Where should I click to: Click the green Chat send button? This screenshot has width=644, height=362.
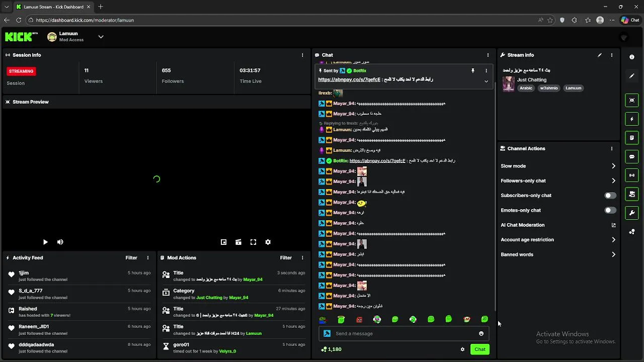[x=480, y=349]
